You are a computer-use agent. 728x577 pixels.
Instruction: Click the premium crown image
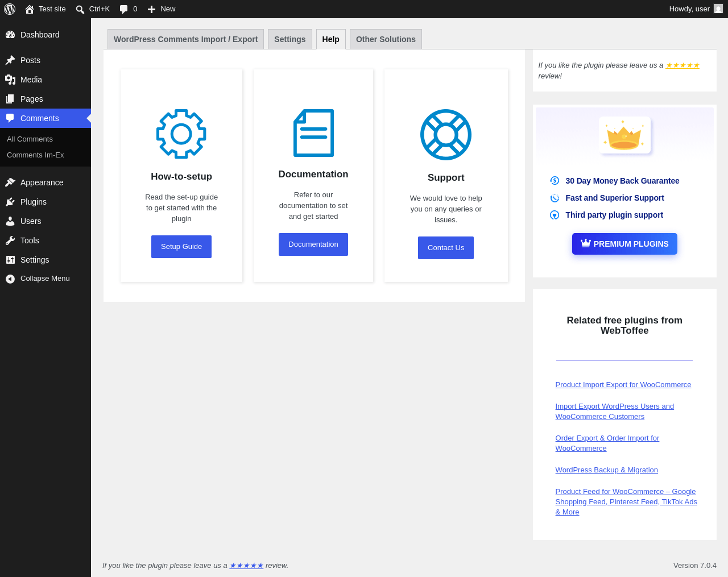624,135
